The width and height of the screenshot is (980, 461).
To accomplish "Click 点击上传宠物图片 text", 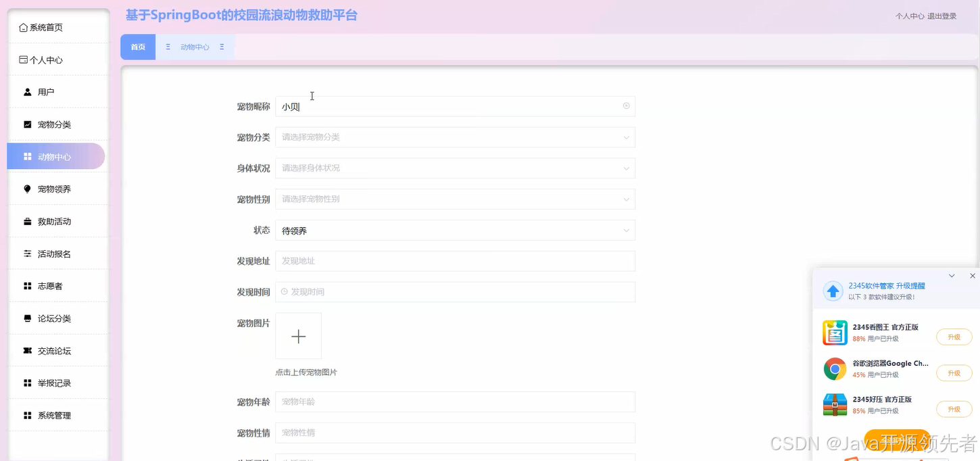I will click(306, 372).
